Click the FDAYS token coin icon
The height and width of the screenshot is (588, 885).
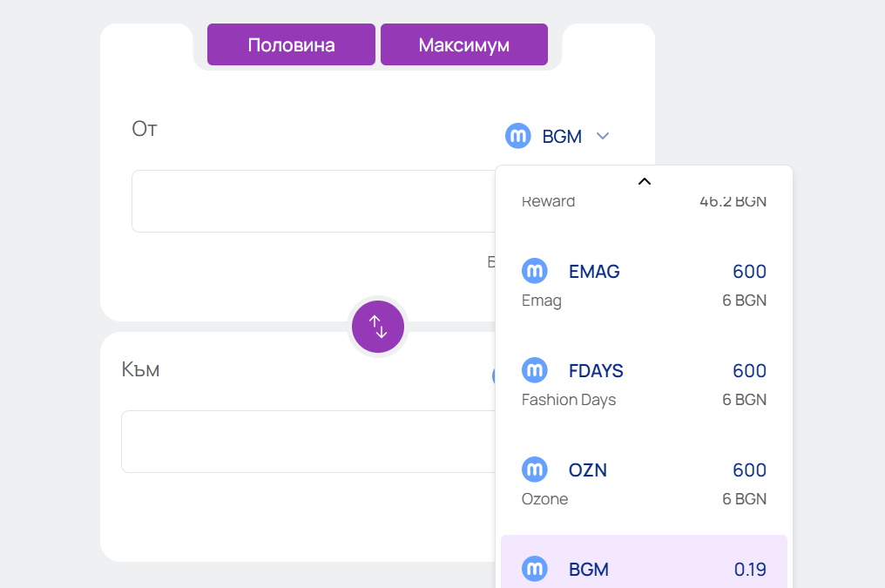pos(535,370)
